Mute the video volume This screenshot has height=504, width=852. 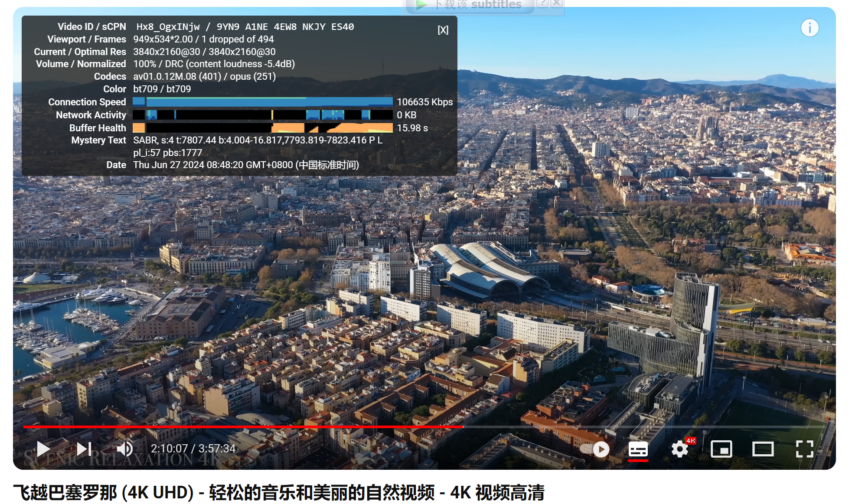124,449
